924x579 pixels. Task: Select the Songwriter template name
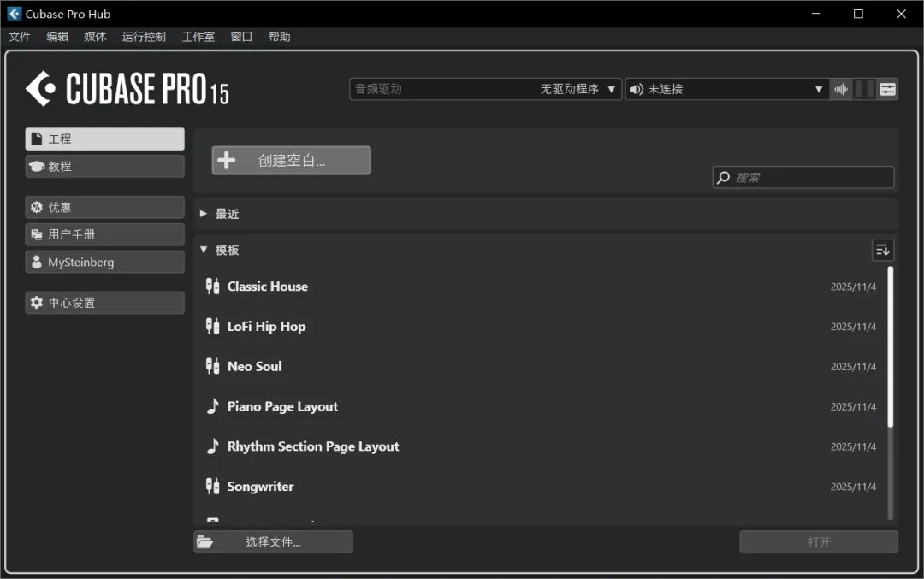pyautogui.click(x=260, y=487)
